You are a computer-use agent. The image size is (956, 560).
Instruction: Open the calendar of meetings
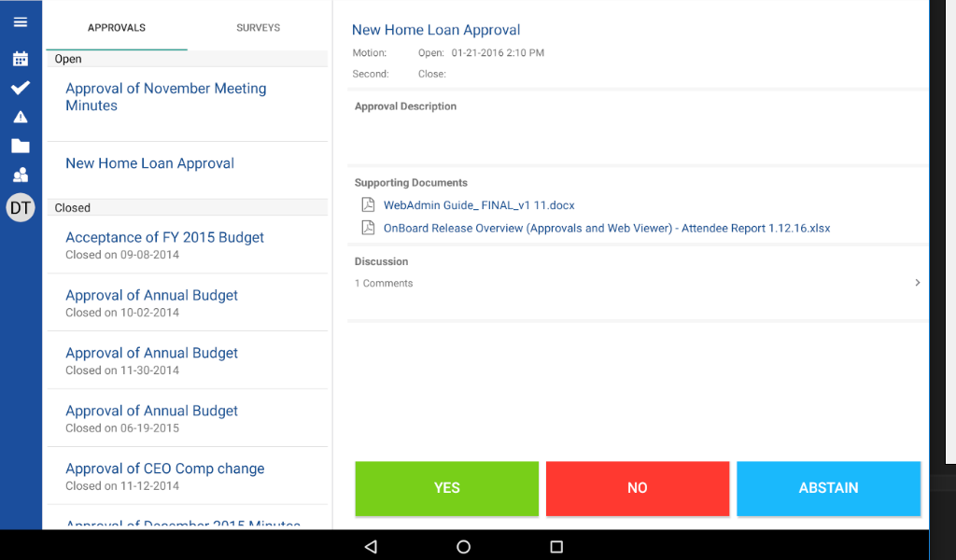click(21, 58)
